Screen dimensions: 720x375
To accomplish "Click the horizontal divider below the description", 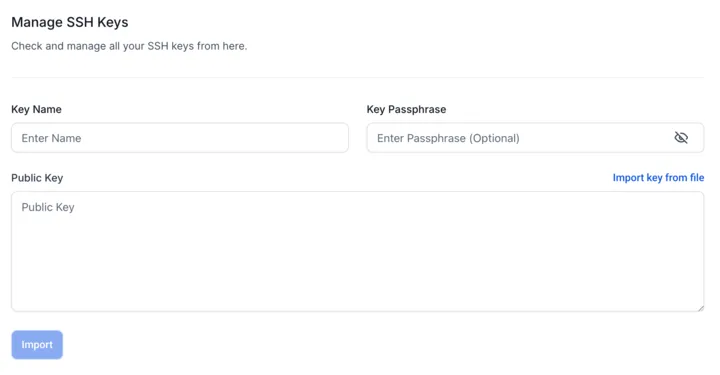I will (358, 77).
